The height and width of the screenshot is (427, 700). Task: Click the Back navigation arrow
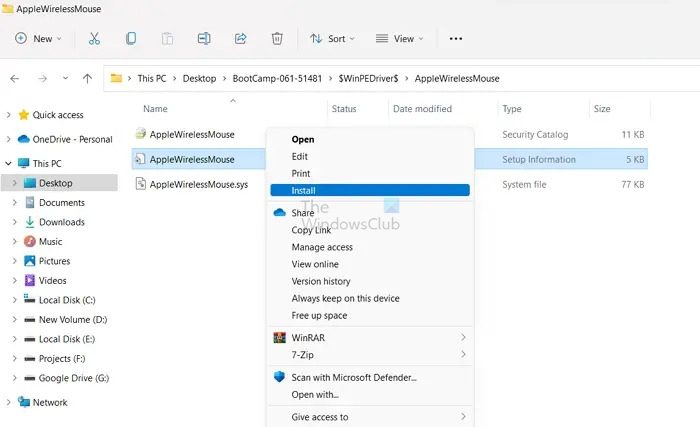[15, 78]
